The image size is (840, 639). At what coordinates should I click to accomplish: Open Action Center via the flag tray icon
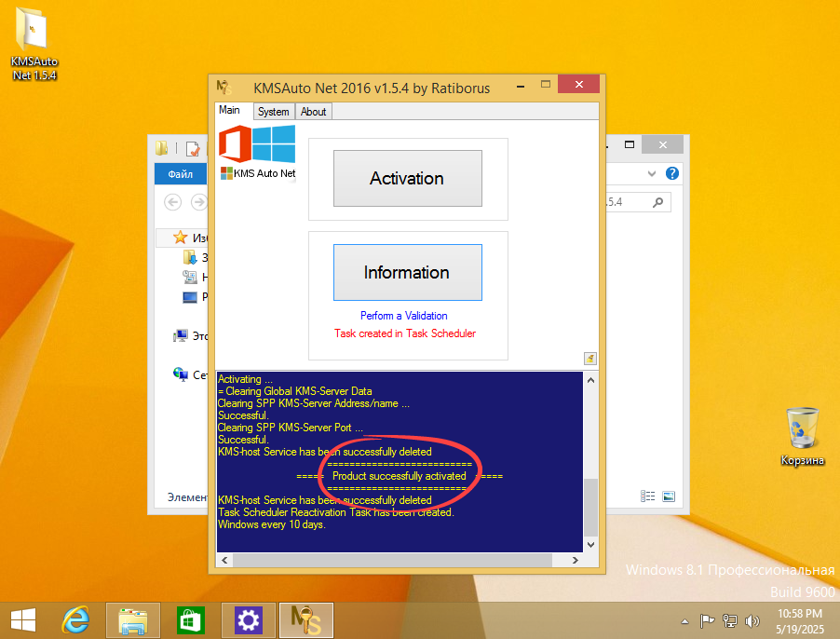pos(707,621)
